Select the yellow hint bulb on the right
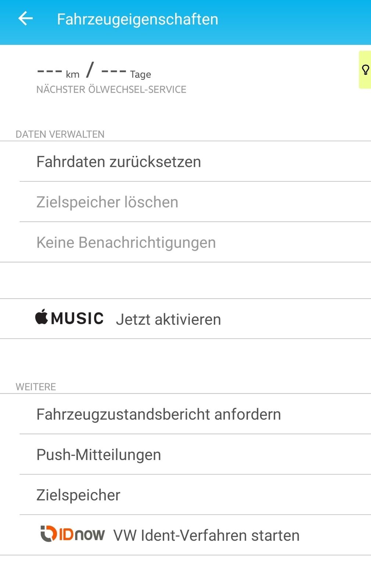Image resolution: width=371 pixels, height=588 pixels. (365, 70)
